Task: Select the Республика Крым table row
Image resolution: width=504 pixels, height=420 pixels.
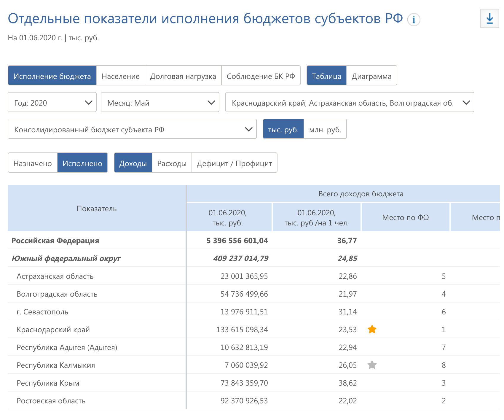Action: (48, 383)
